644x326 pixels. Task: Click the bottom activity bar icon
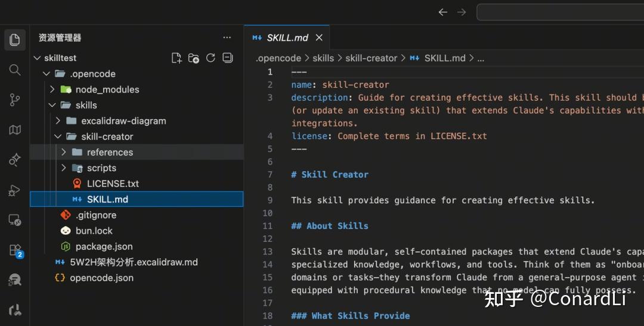(15, 310)
